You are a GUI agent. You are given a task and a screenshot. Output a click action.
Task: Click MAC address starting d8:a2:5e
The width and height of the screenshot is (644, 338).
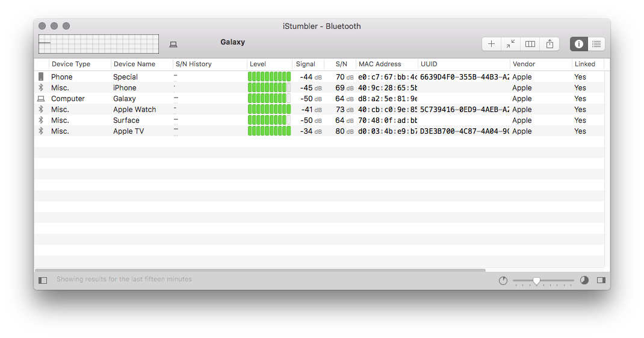pyautogui.click(x=388, y=99)
